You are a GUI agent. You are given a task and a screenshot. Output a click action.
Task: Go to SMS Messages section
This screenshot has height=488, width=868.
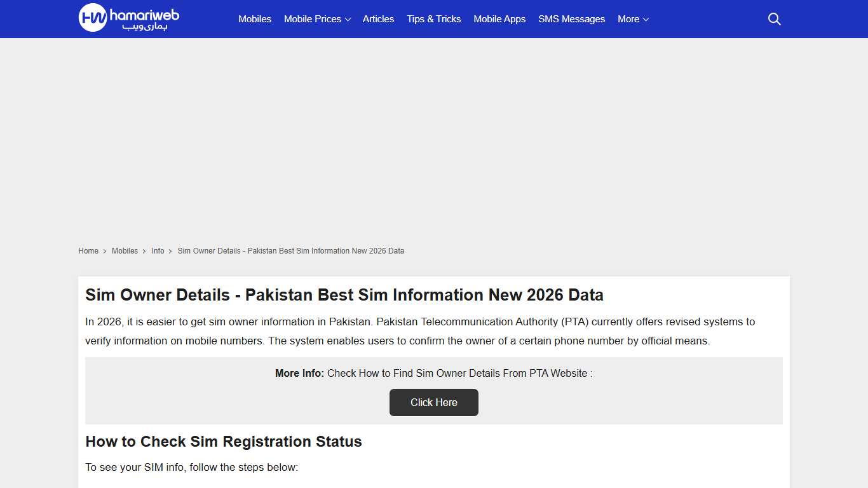[571, 19]
